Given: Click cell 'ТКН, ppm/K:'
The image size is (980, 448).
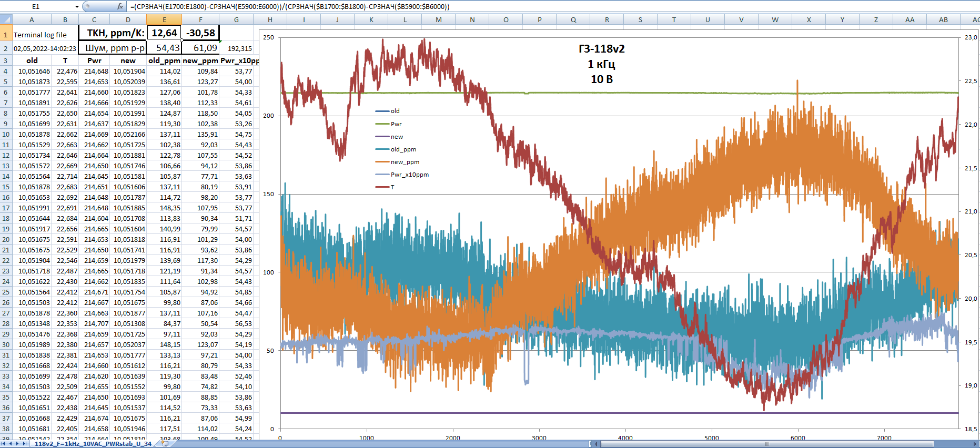Looking at the screenshot, I should 113,33.
